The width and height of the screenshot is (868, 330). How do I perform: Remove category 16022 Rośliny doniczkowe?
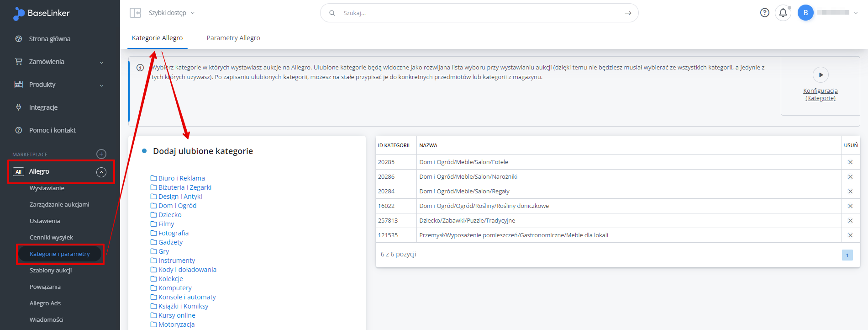click(850, 206)
